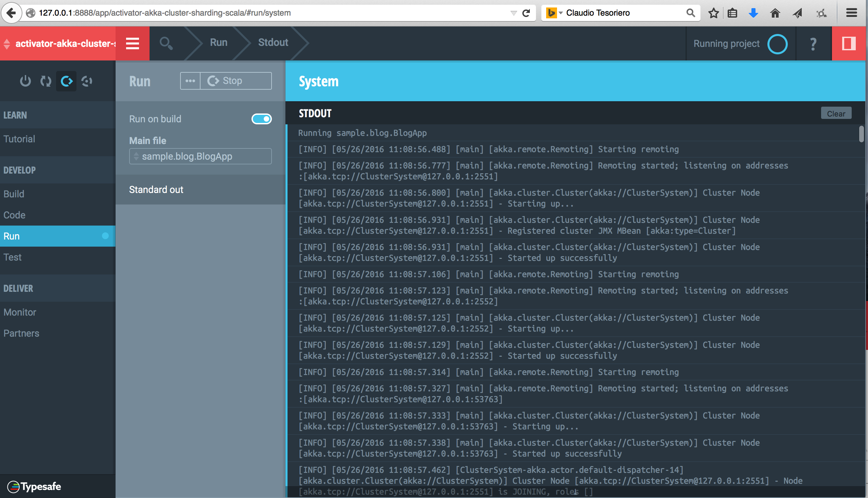Open the hamburger menu next to the project name

tap(133, 43)
